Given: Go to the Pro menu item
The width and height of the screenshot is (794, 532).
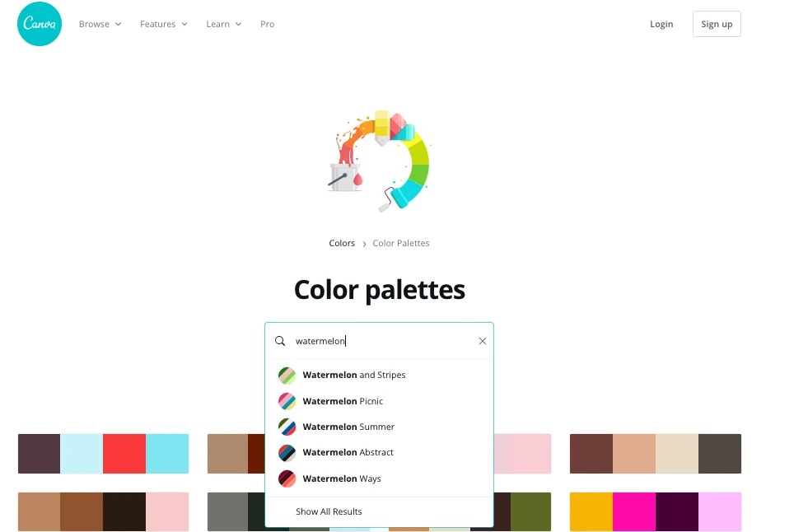Looking at the screenshot, I should pos(267,24).
